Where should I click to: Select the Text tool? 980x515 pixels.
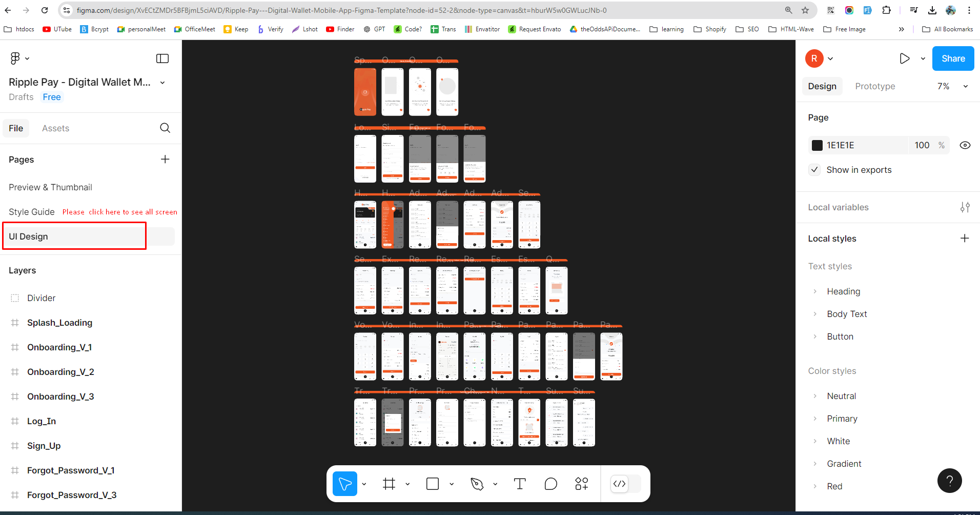[x=520, y=484]
